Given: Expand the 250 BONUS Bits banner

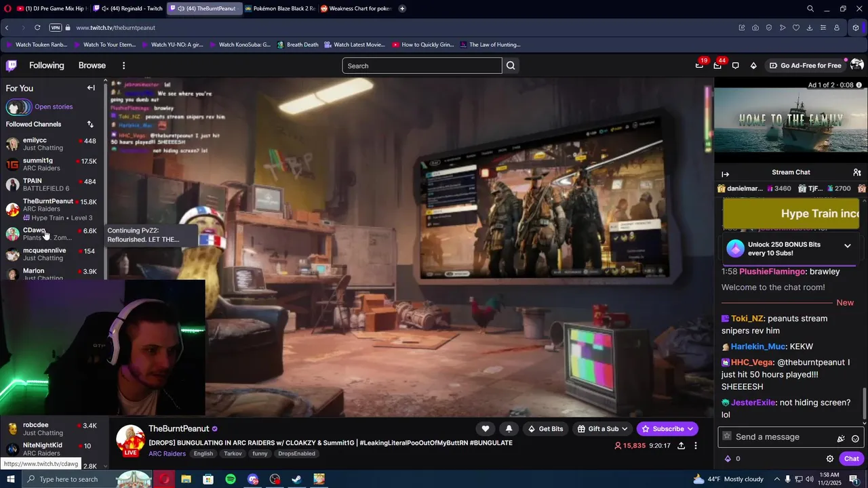Looking at the screenshot, I should click(x=847, y=246).
